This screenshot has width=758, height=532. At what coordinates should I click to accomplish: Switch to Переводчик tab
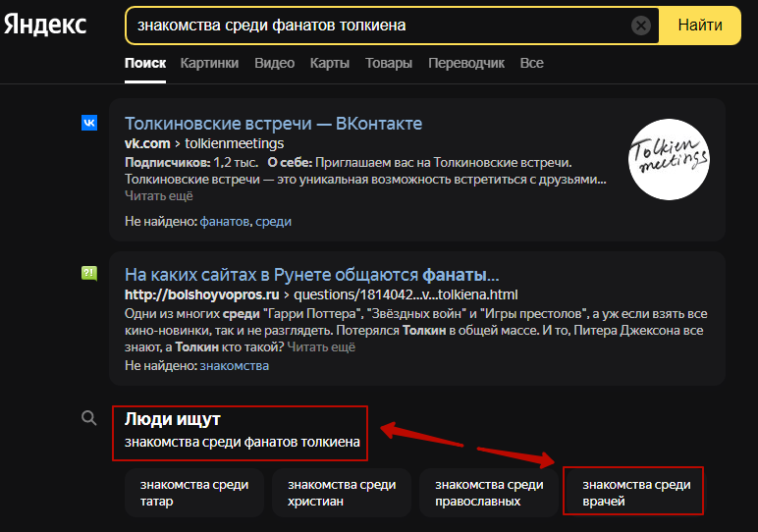tap(466, 63)
